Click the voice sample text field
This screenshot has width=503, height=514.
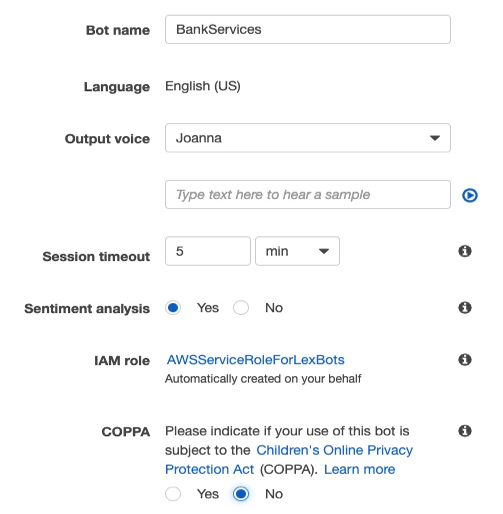pos(308,195)
